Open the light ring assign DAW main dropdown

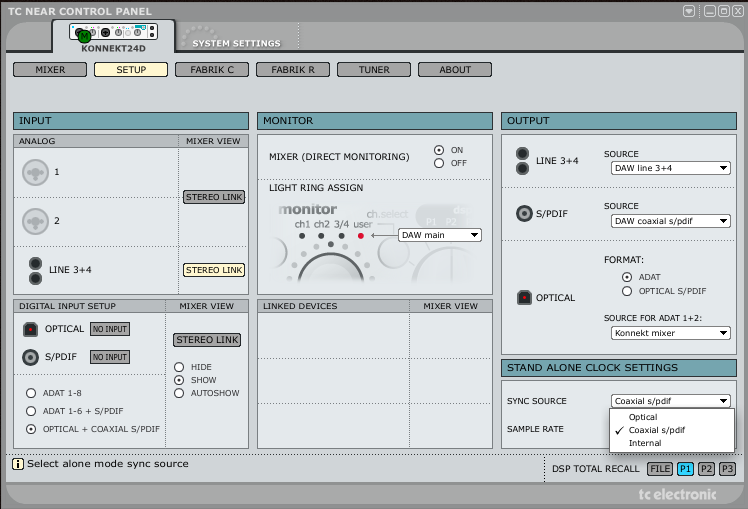[440, 235]
